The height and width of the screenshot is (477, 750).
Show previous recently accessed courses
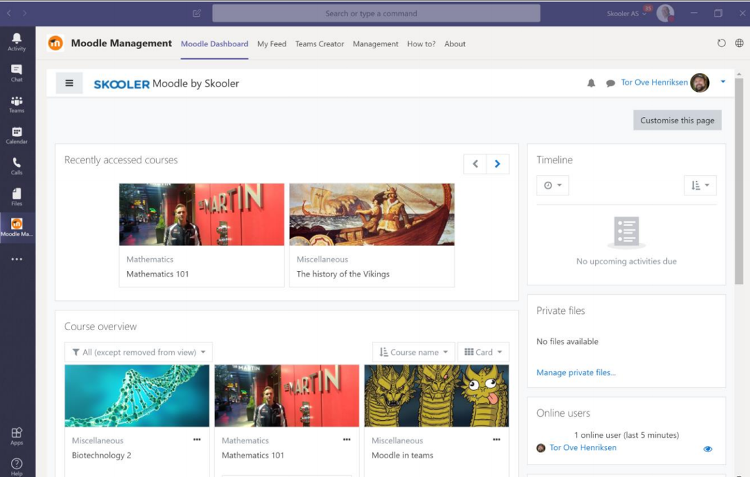coord(475,164)
